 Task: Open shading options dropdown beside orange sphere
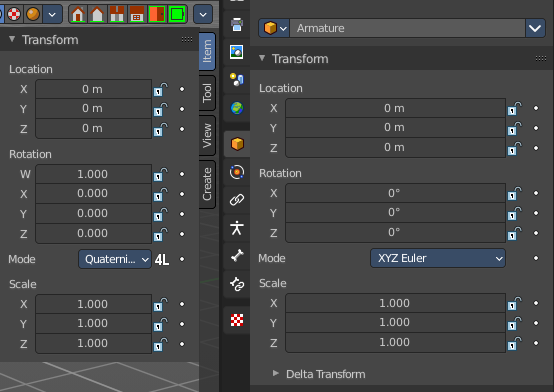click(52, 14)
